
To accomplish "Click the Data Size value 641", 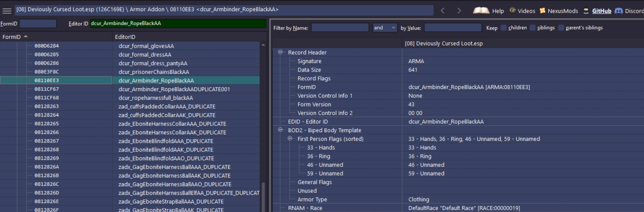I will 413,70.
